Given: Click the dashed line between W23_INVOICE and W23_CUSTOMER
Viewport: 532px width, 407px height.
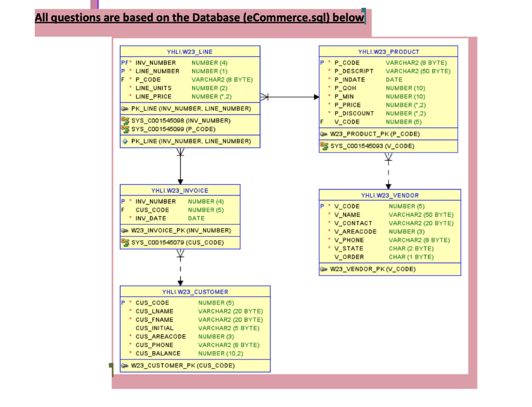Looking at the screenshot, I should tap(180, 268).
